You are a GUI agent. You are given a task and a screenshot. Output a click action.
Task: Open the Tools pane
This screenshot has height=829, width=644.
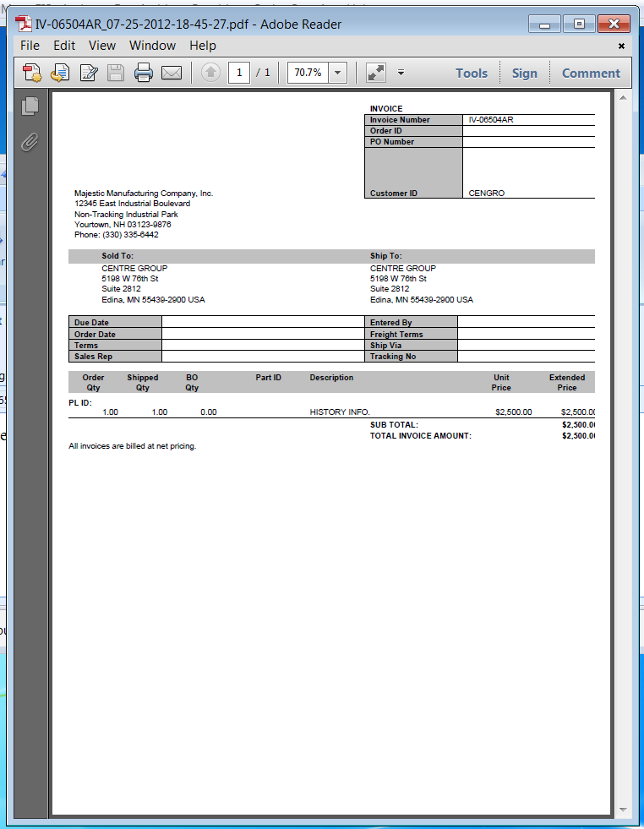(x=472, y=73)
